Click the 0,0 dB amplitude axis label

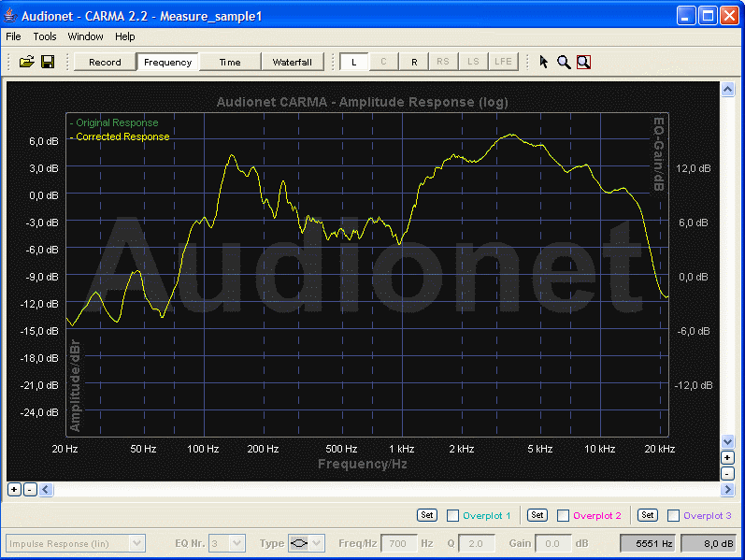tap(44, 195)
